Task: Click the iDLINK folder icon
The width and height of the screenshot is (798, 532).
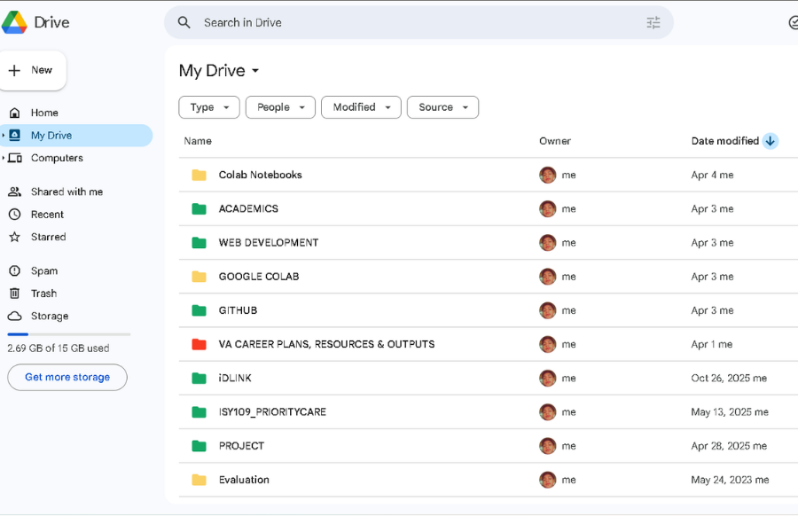Action: pyautogui.click(x=199, y=379)
